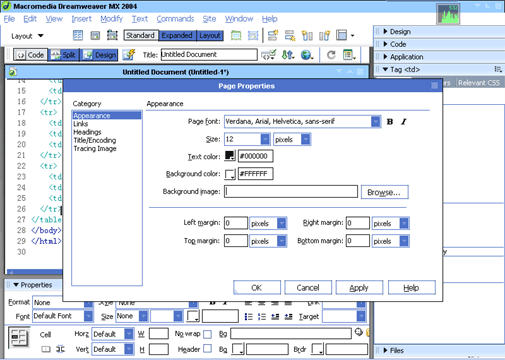Viewport: 505px width, 360px height.
Task: Toggle the No wrap checkbox
Action: point(207,334)
